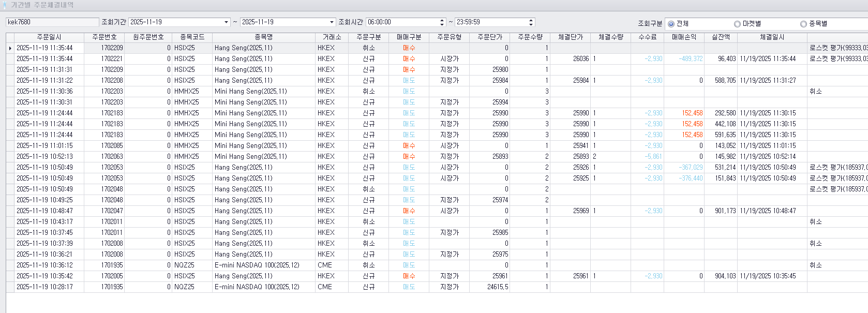
Task: Click inside the 06:00:00 time field
Action: (x=402, y=22)
